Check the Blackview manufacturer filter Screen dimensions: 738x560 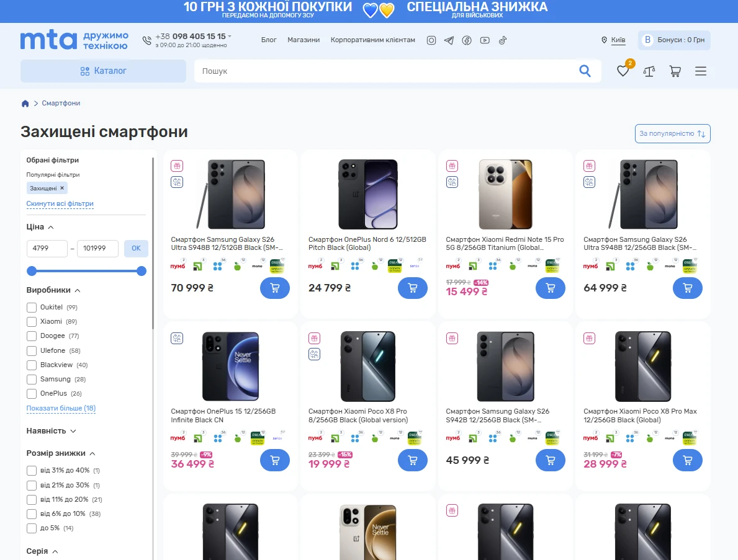(32, 365)
